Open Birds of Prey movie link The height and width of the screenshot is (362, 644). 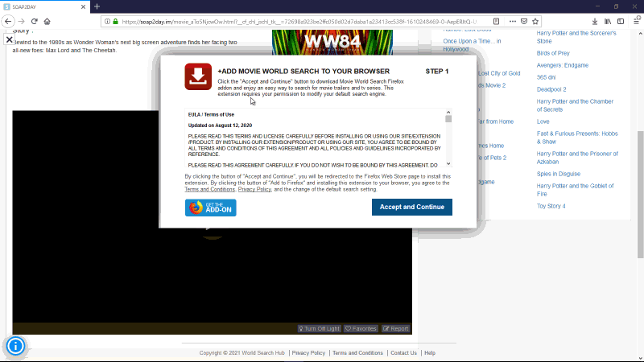click(553, 53)
